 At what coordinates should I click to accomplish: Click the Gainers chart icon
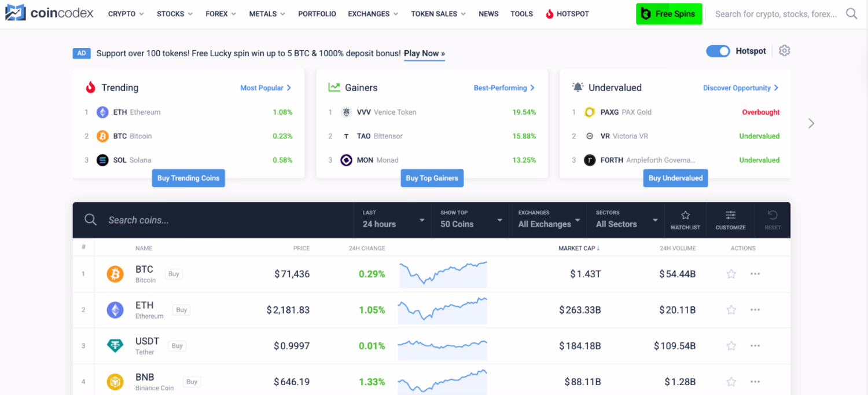pyautogui.click(x=334, y=87)
